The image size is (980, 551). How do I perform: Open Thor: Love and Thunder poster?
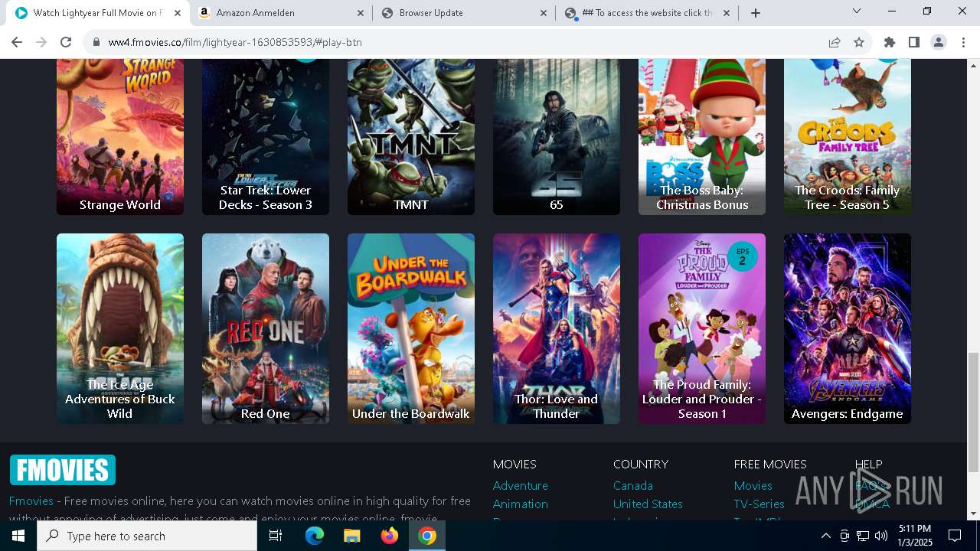[x=557, y=328]
